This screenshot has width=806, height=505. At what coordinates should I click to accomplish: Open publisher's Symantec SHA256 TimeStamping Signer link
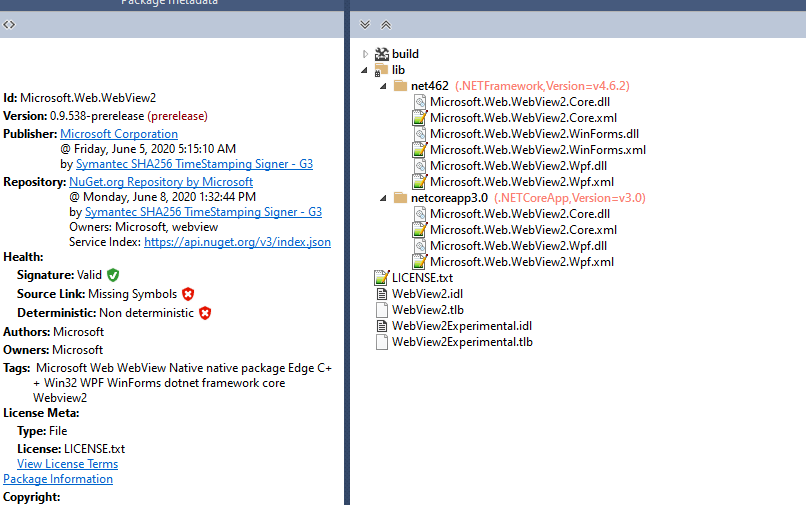coord(194,164)
